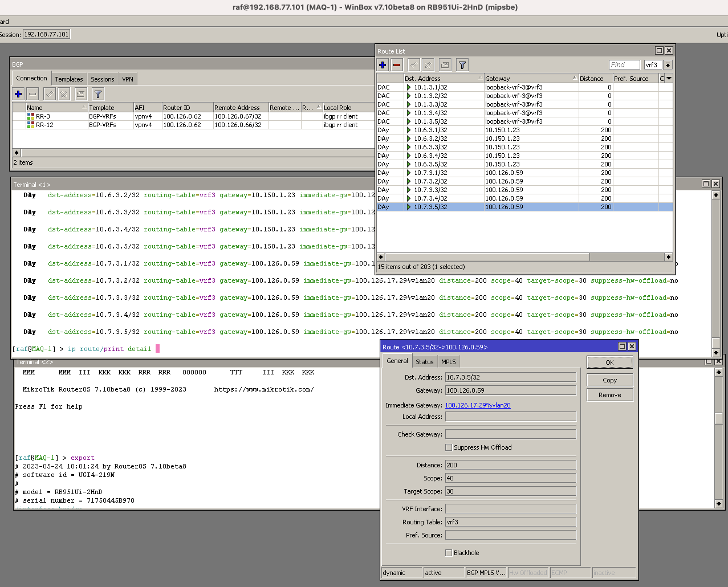
Task: Click the OK button in route dialog
Action: click(610, 362)
